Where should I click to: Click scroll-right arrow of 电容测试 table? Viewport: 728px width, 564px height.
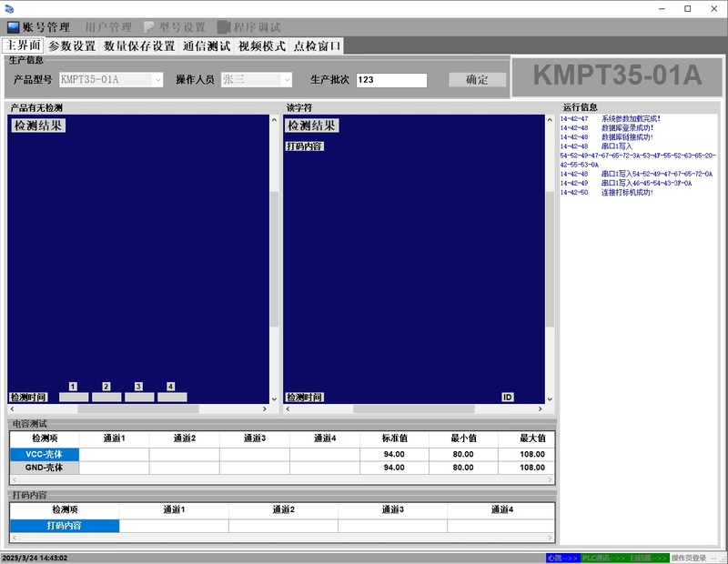[551, 479]
